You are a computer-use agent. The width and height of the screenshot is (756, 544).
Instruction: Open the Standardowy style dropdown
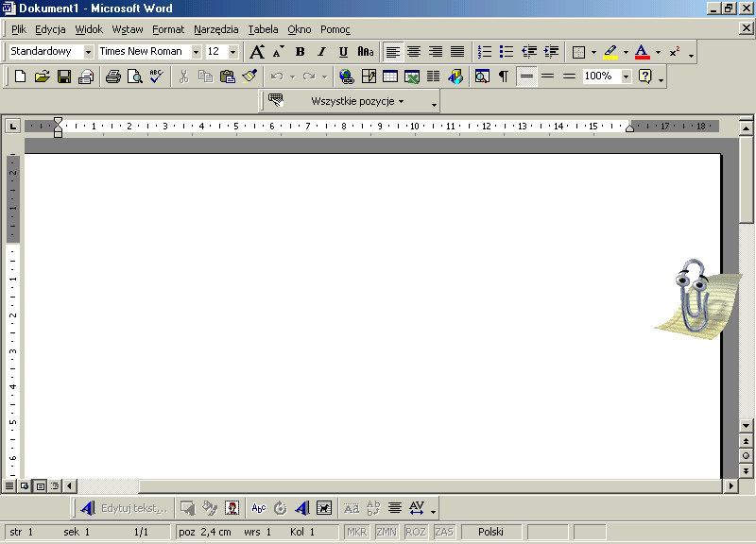click(89, 52)
